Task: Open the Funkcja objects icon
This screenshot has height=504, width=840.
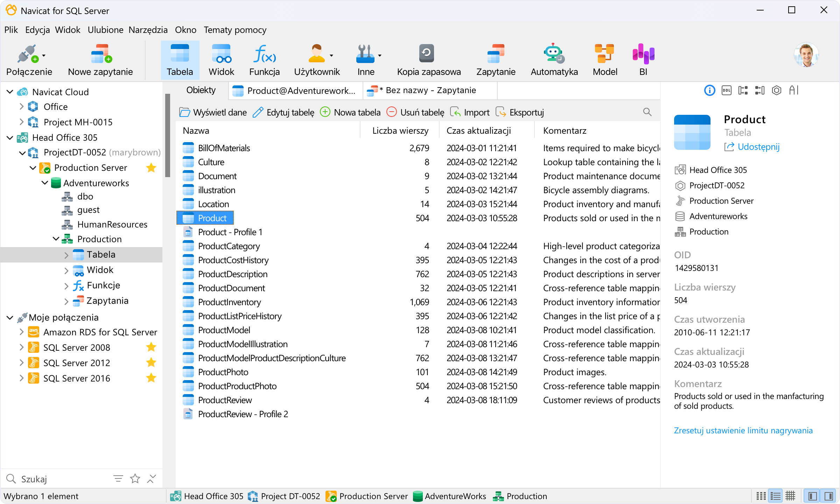Action: (x=264, y=60)
